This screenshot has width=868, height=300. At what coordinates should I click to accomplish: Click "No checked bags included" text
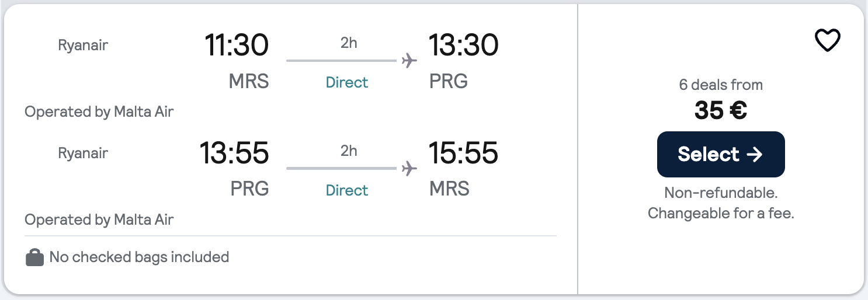pos(139,257)
